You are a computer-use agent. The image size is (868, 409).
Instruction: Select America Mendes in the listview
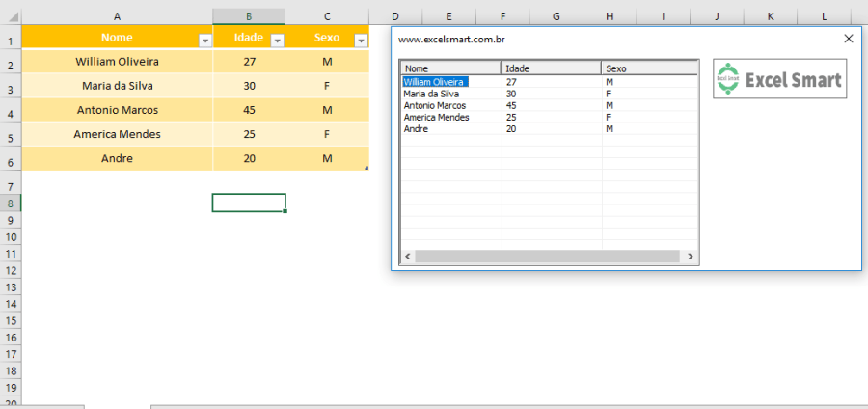tap(436, 117)
